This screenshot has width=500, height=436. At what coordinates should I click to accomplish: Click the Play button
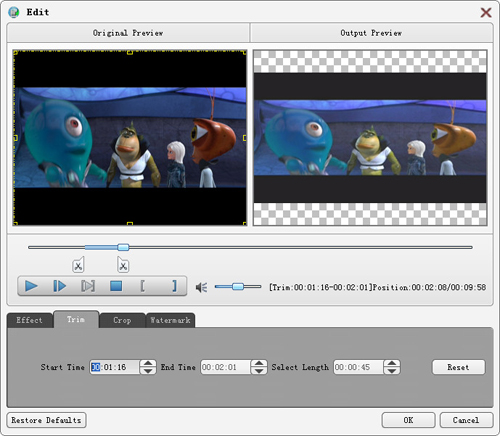(31, 286)
